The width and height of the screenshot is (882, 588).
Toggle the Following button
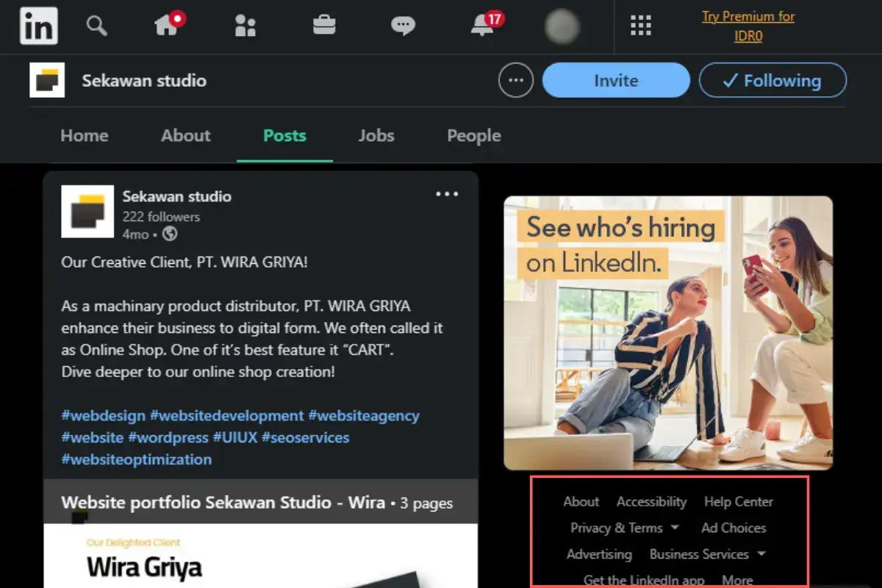[772, 80]
